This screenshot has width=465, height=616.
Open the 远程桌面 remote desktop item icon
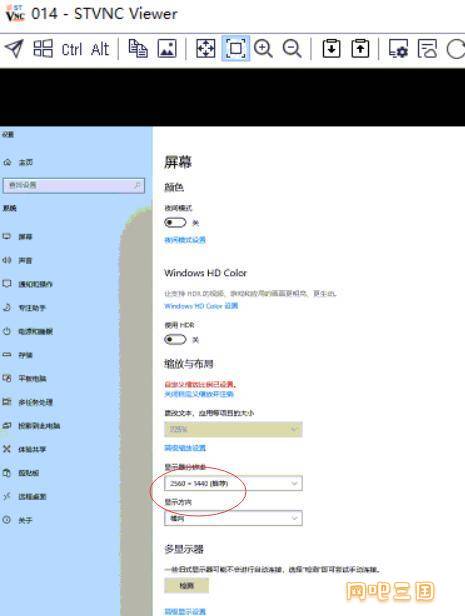pos(7,497)
